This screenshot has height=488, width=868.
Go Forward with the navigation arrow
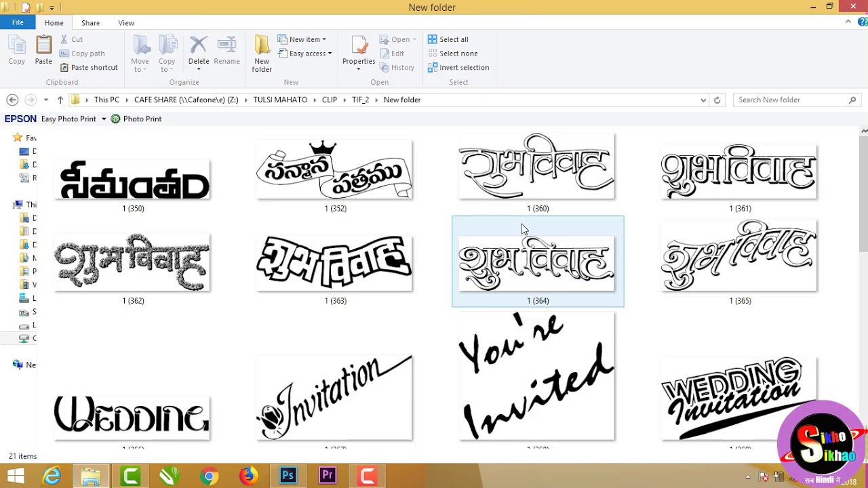coord(30,100)
